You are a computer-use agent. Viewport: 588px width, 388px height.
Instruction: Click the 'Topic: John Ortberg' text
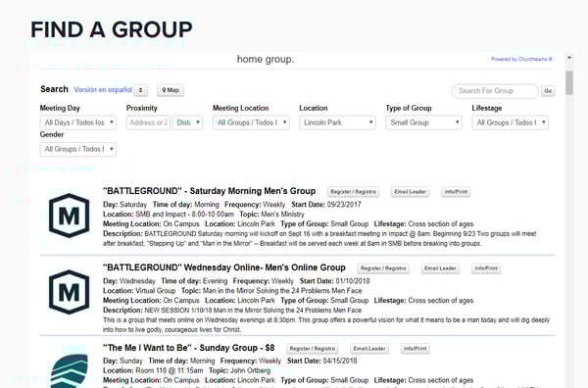[240, 370]
